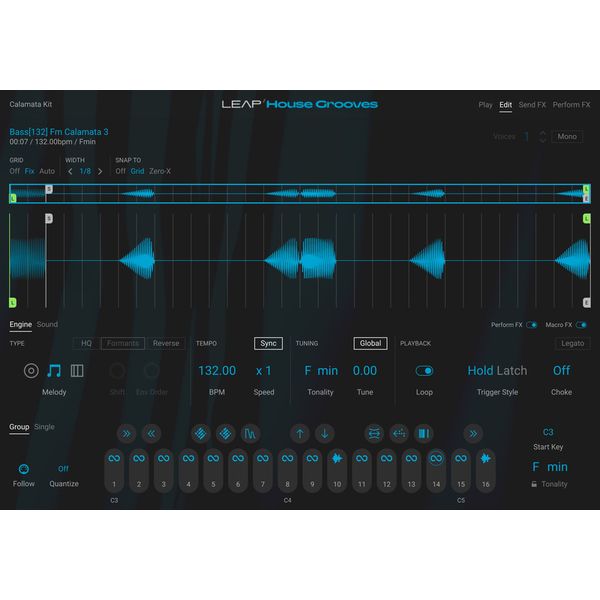Select the column-bars engine type icon

pos(77,371)
